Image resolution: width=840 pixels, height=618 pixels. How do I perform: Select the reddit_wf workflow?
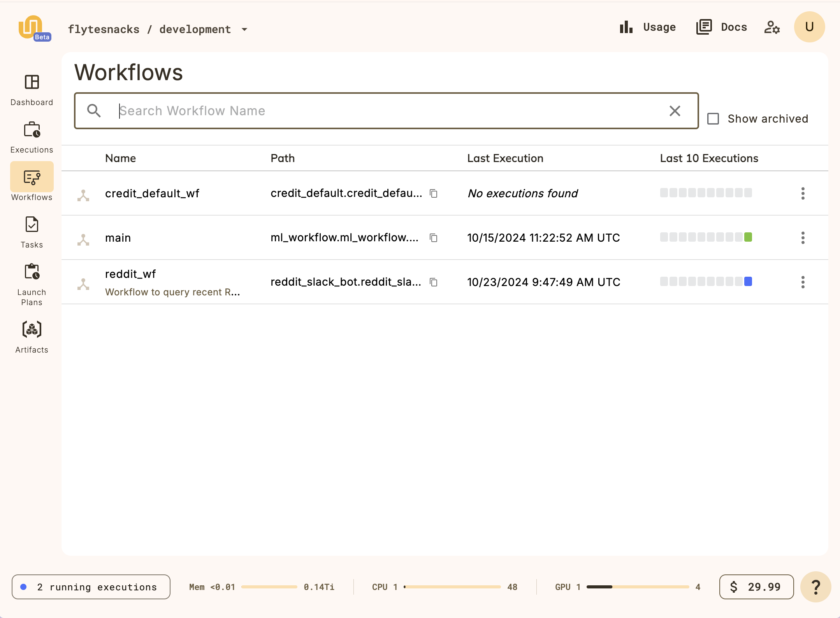[131, 274]
